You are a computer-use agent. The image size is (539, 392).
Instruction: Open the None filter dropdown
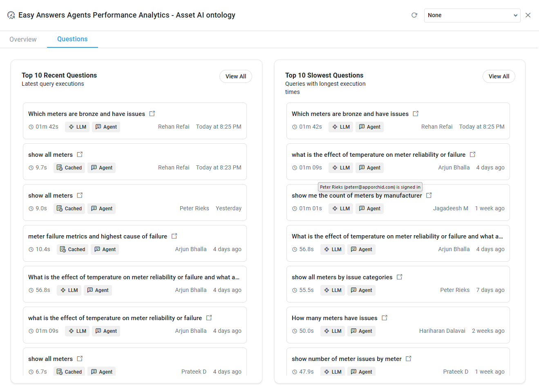pos(472,16)
